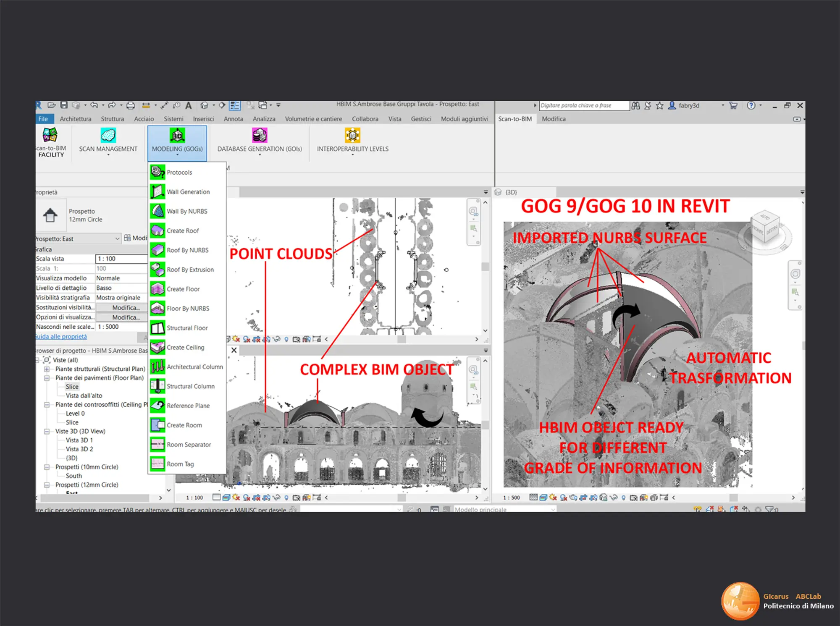Screen dimensions: 840x626
Task: Click Modifica button for Sostituzioni visibilità
Action: tap(125, 307)
